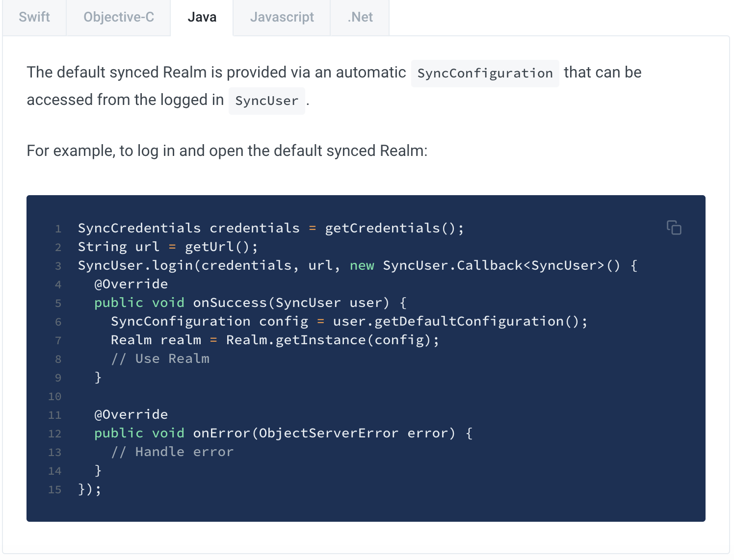
Task: Select the Java tab
Action: click(x=202, y=17)
